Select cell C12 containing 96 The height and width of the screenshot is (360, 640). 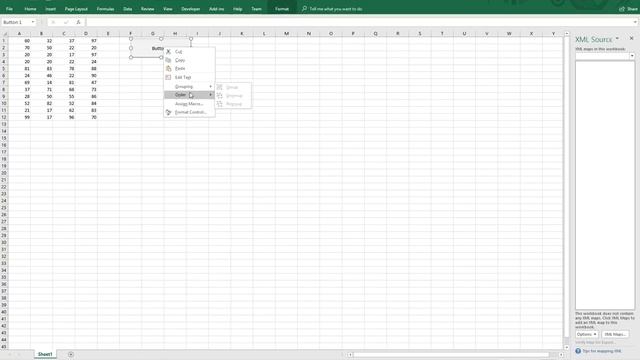tap(64, 117)
